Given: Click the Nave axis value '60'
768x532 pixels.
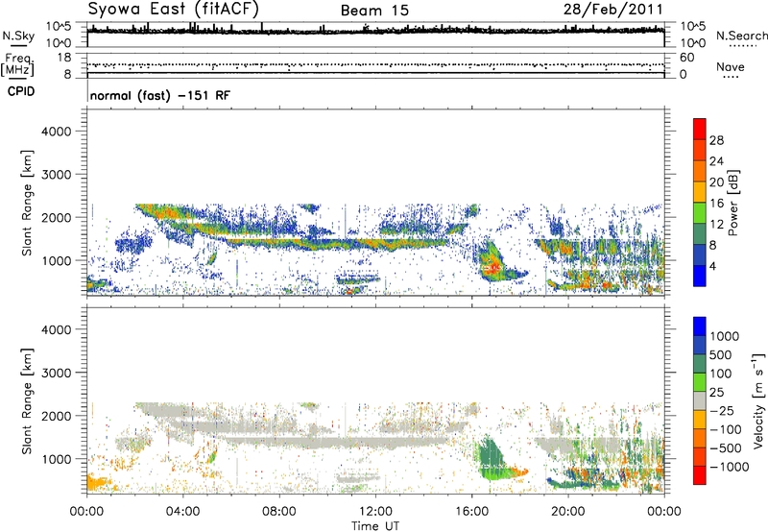Looking at the screenshot, I should coord(687,58).
